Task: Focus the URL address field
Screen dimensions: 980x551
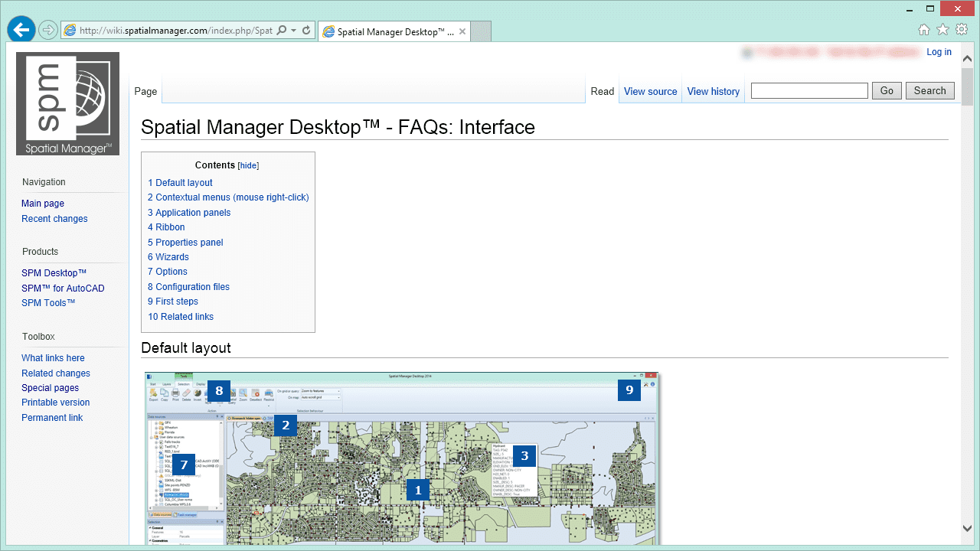Action: coord(175,31)
